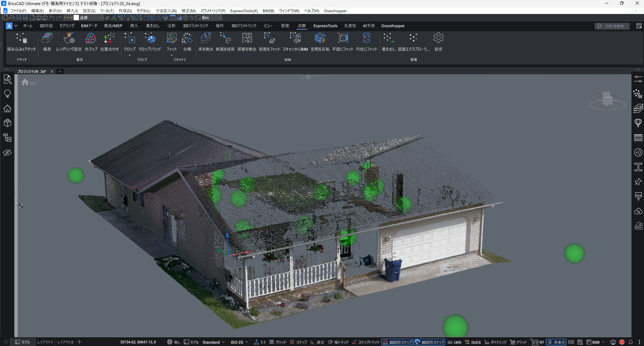Image resolution: width=644 pixels, height=346 pixels.
Task: Toggle グリッド grid in status bar
Action: tap(278, 342)
